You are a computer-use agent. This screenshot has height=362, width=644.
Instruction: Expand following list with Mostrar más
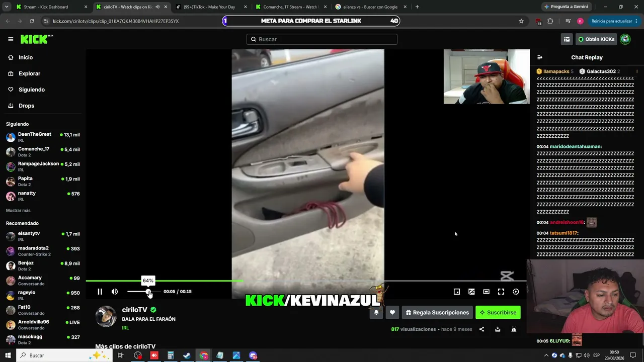18,210
